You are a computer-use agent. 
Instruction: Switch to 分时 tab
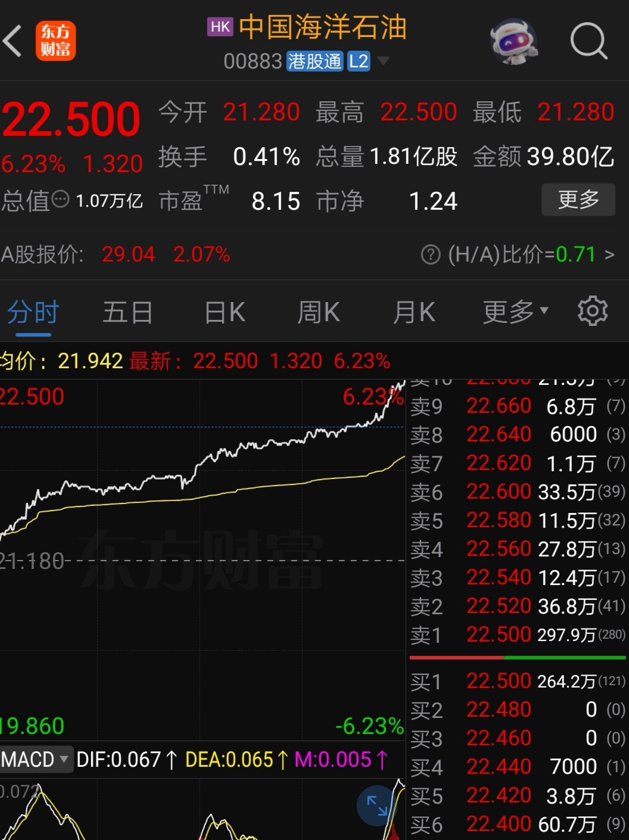(33, 312)
